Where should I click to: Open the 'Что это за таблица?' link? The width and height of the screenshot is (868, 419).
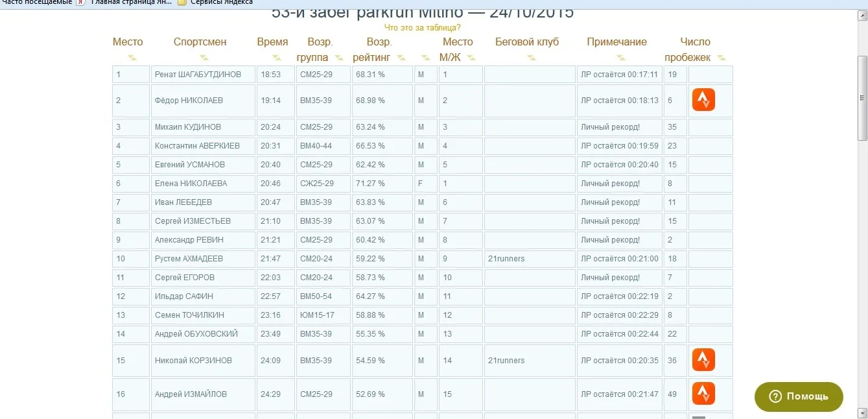pos(423,27)
